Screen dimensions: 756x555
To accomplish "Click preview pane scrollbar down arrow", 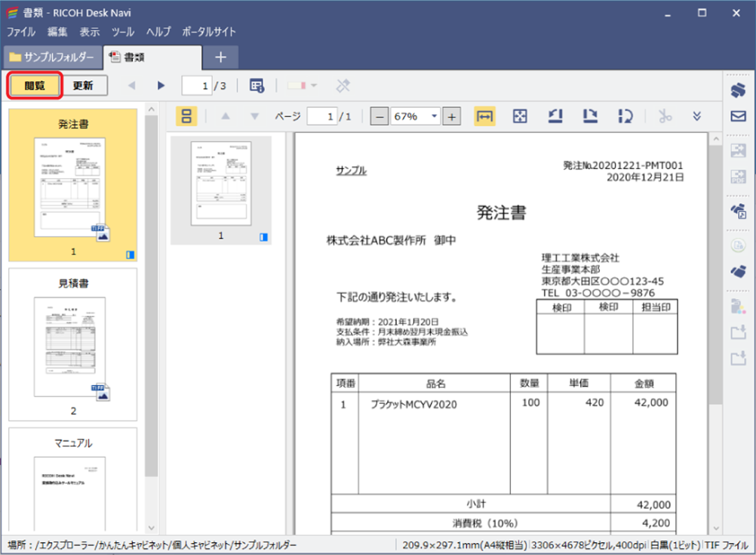I will coord(716,528).
